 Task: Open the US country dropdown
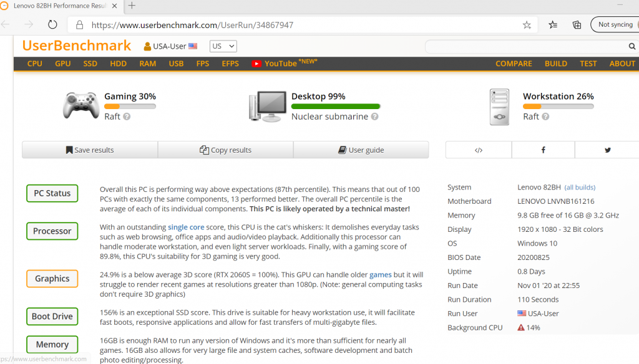223,46
